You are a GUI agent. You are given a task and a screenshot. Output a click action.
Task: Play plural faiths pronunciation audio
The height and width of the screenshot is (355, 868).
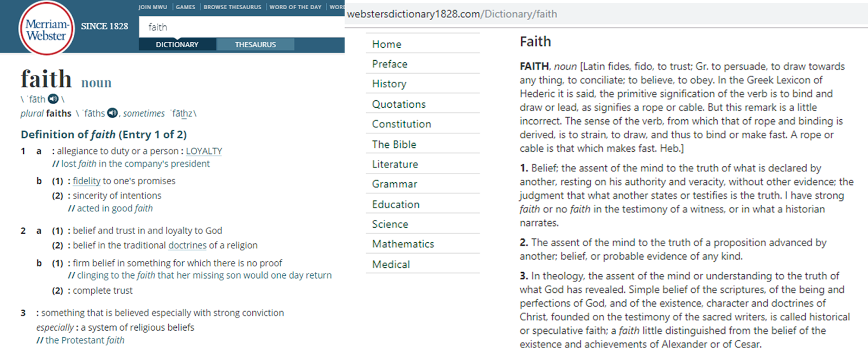[x=112, y=113]
